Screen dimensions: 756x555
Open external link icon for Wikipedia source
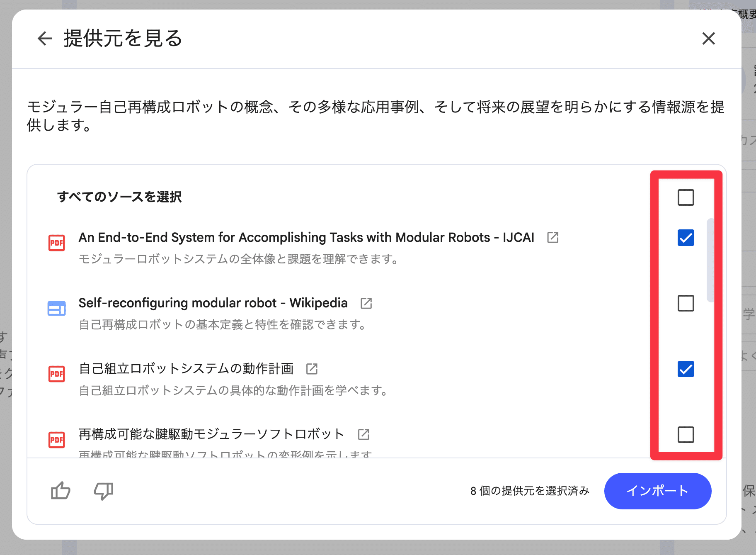(x=366, y=303)
